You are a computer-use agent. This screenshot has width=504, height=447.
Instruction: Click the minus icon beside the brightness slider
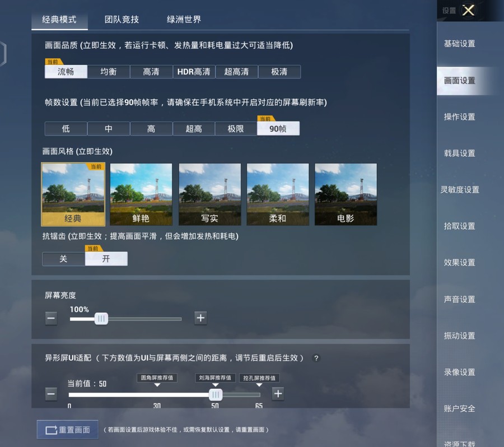tap(51, 318)
